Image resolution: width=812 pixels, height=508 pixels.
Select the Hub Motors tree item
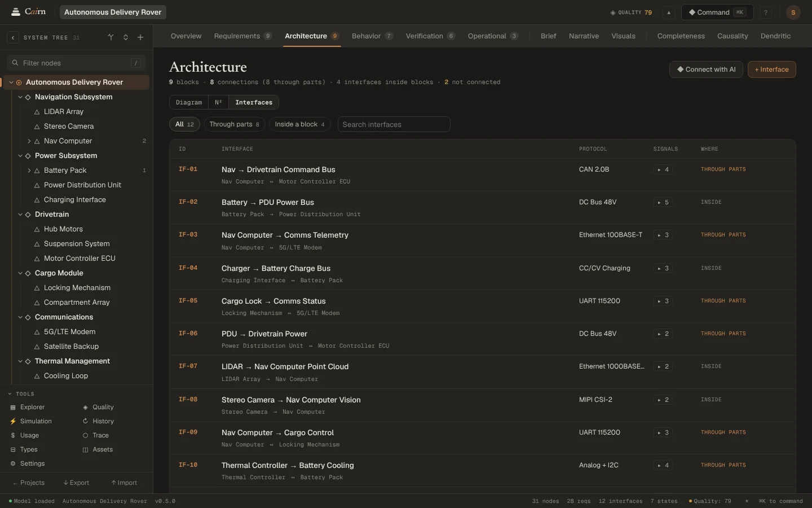pos(63,229)
